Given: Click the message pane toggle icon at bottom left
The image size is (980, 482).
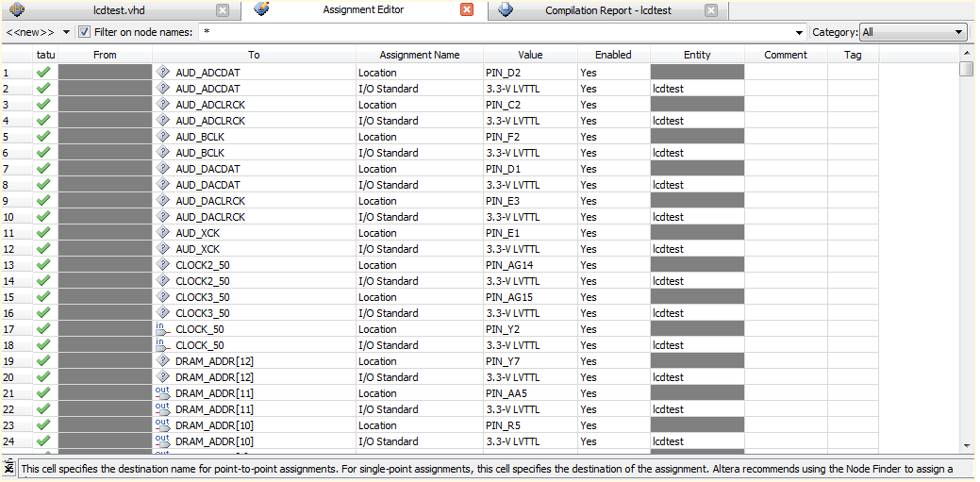Looking at the screenshot, I should tap(9, 466).
